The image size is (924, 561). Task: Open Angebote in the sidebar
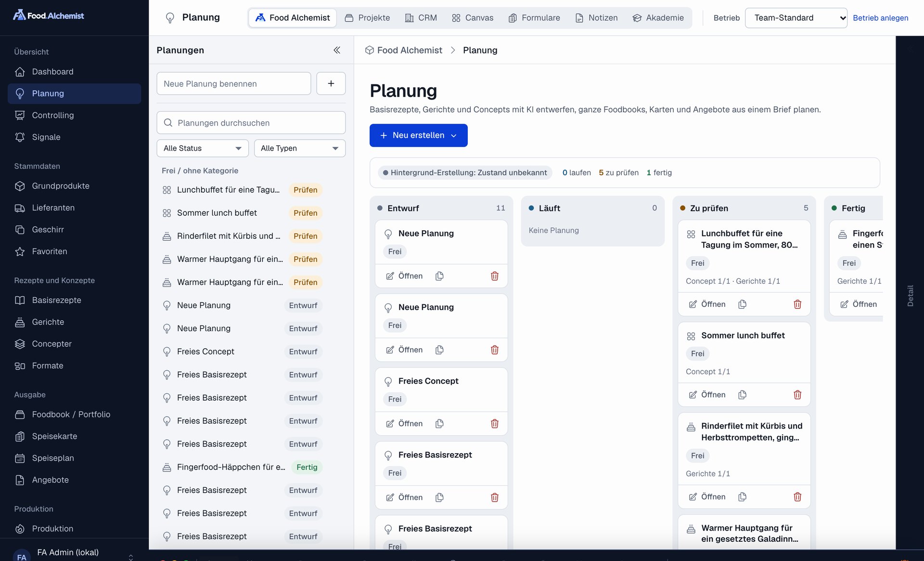[74, 480]
